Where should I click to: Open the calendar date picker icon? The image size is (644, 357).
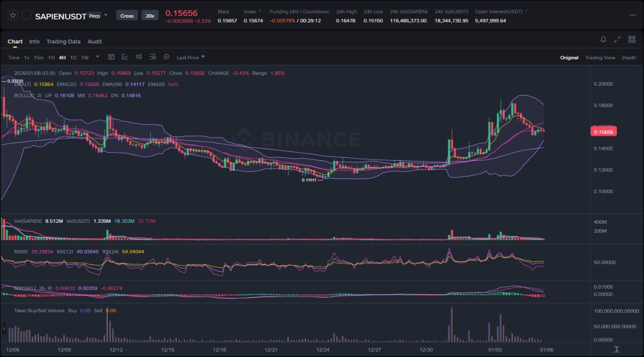click(112, 57)
